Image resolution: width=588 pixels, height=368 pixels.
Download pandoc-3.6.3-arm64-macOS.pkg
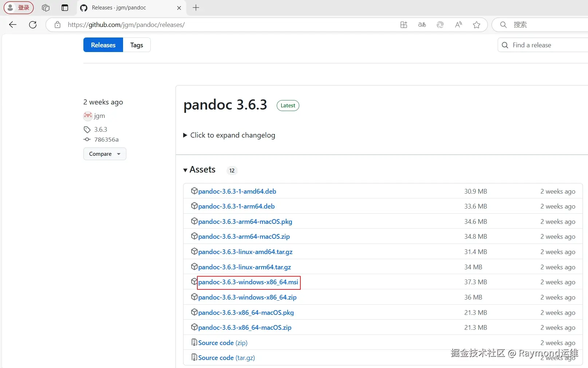(245, 222)
